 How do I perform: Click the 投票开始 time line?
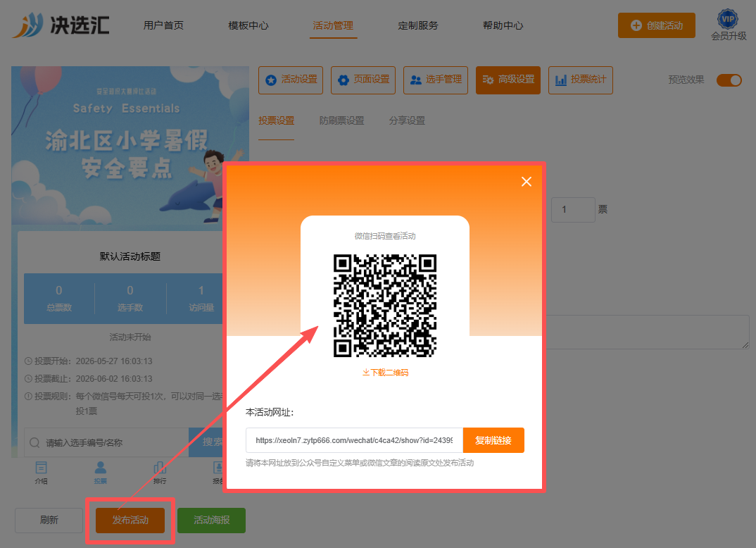pyautogui.click(x=88, y=361)
